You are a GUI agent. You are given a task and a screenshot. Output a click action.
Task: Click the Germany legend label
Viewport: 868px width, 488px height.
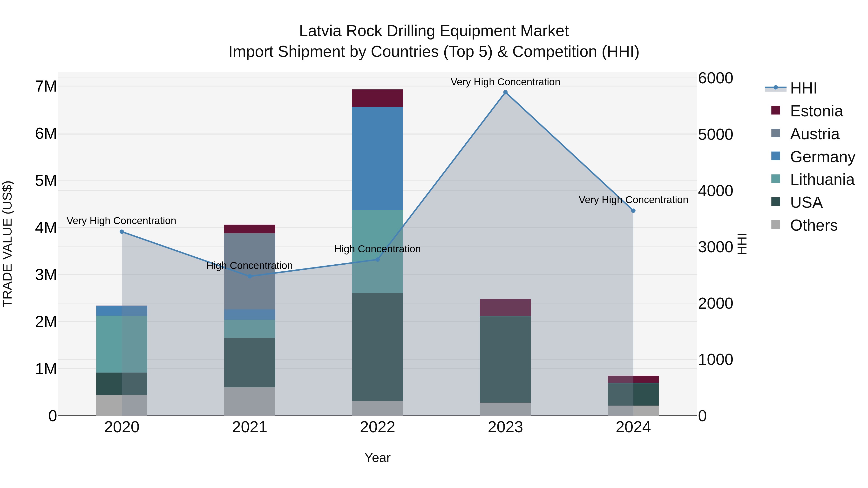click(822, 157)
